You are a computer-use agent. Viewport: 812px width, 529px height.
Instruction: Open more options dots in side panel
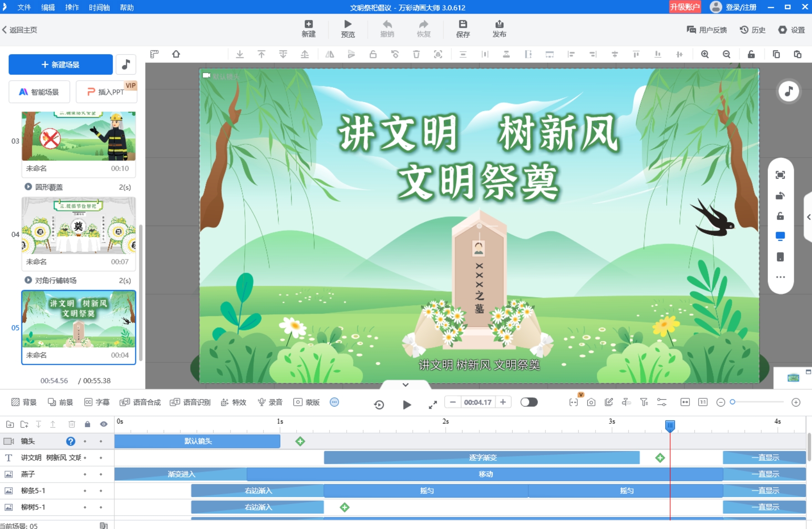[x=780, y=277]
